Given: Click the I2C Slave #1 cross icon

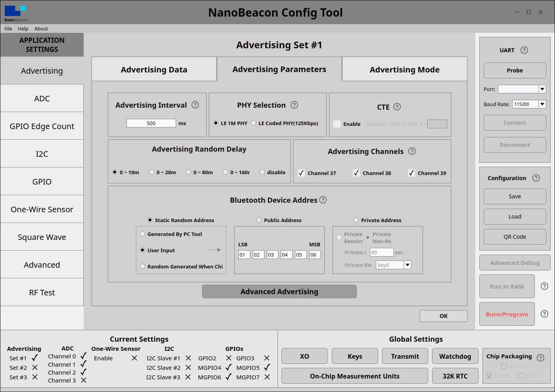Looking at the screenshot, I should [188, 358].
